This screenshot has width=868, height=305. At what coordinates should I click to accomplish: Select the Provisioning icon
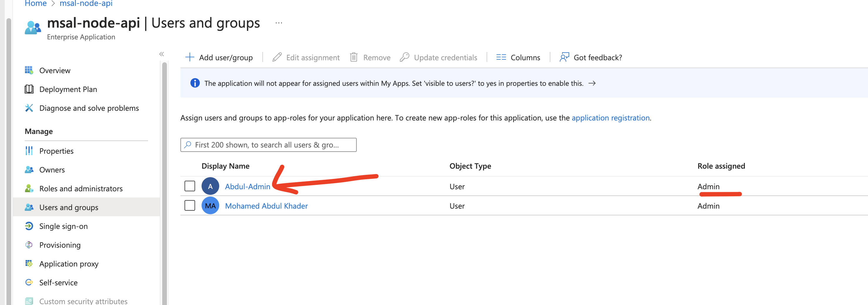[30, 245]
